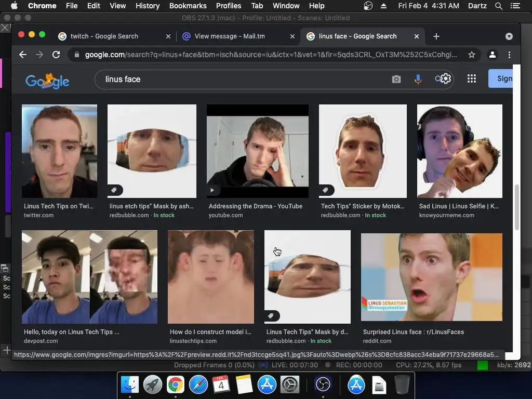Viewport: 532px width, 399px height.
Task: Open Google search settings gear
Action: click(445, 79)
